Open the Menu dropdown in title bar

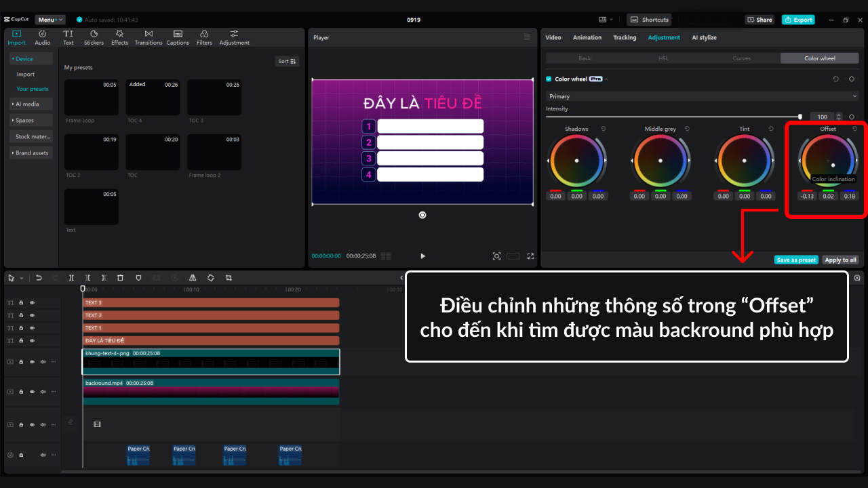[50, 20]
